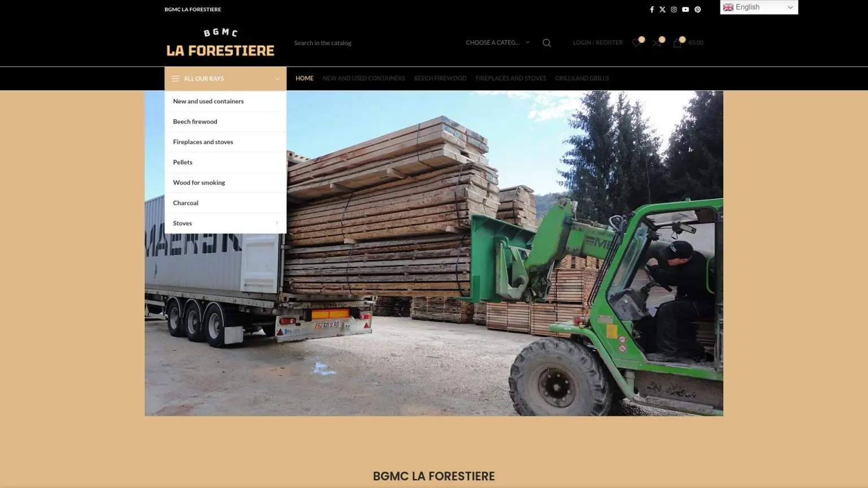Select the Home menu item
868x488 pixels.
click(305, 79)
